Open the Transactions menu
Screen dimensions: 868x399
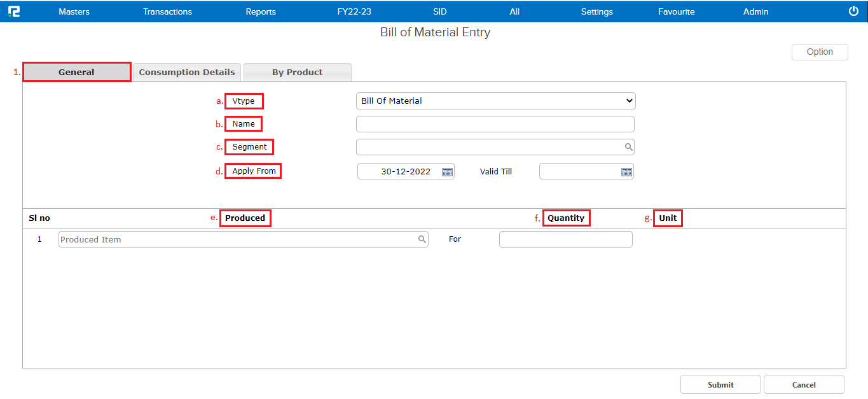(x=167, y=11)
